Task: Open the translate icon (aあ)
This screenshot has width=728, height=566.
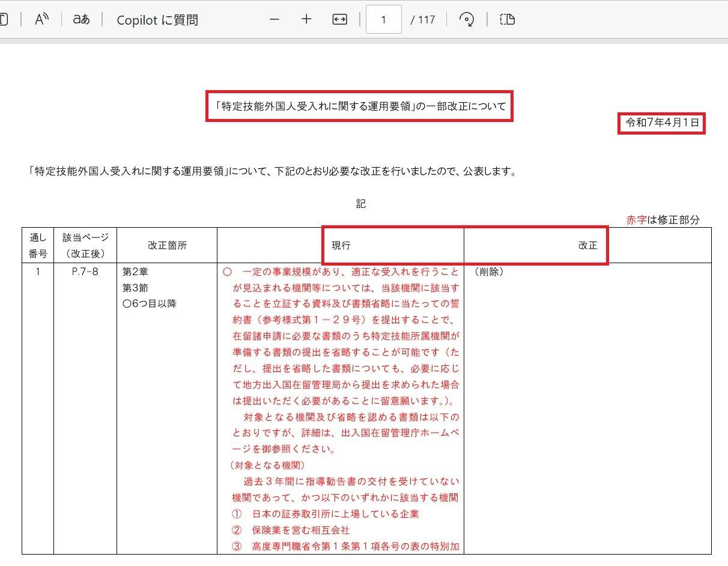Action: (x=81, y=19)
